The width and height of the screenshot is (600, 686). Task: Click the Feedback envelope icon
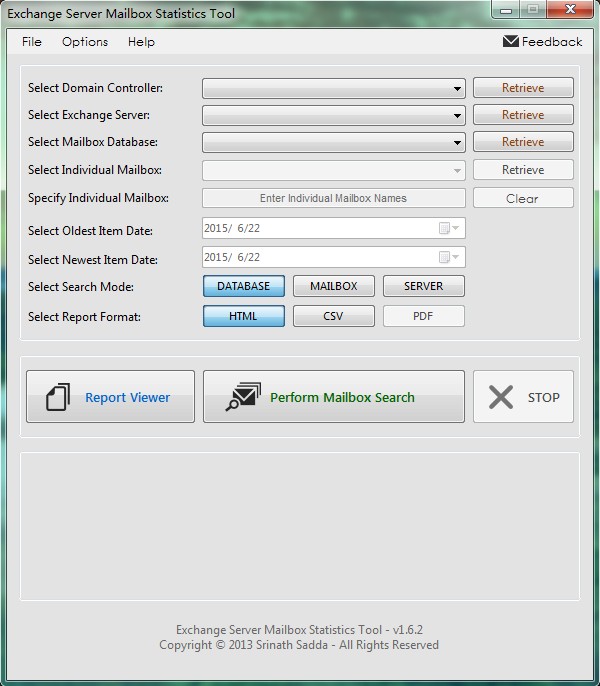coord(510,42)
